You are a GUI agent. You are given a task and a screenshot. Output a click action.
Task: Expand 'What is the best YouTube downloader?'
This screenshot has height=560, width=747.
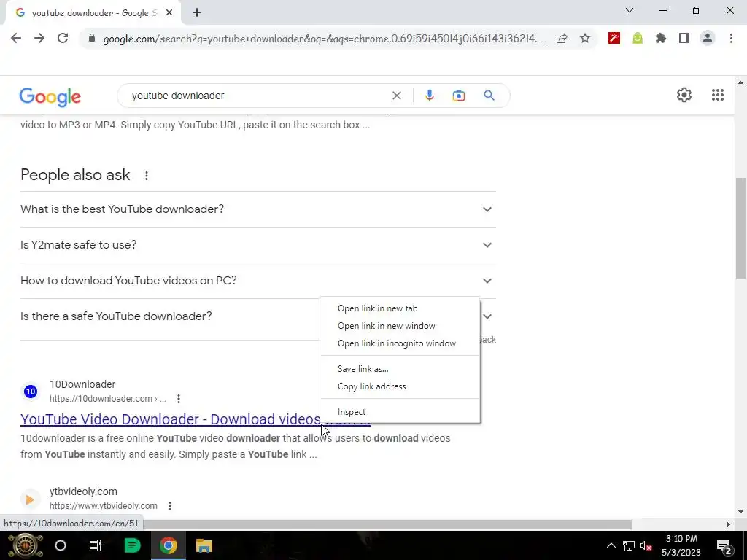pos(258,209)
